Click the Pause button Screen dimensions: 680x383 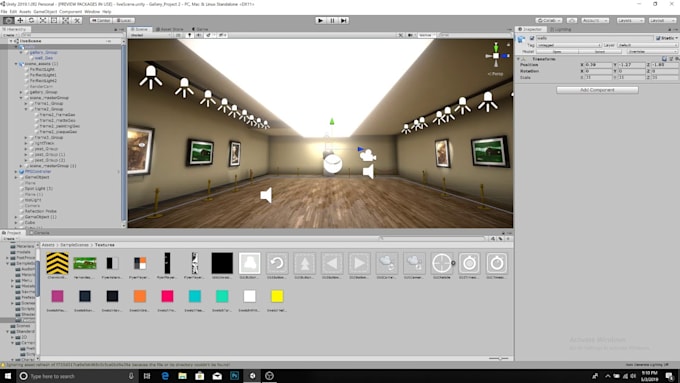pos(332,20)
